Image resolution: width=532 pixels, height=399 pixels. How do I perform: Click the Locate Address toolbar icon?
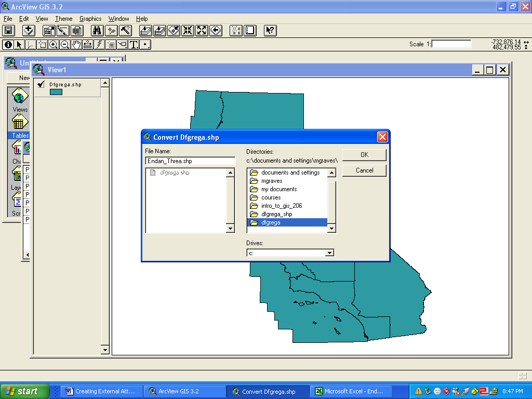[x=111, y=31]
